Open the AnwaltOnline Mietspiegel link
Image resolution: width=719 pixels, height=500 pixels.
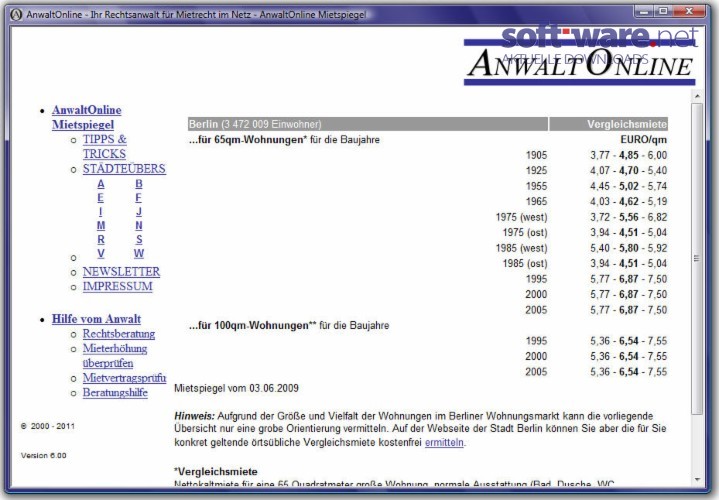(86, 117)
